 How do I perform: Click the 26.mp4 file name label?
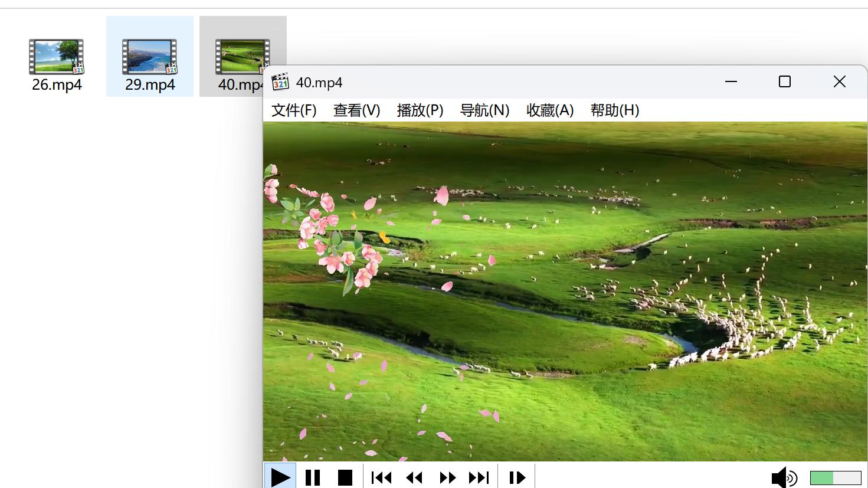[x=57, y=84]
